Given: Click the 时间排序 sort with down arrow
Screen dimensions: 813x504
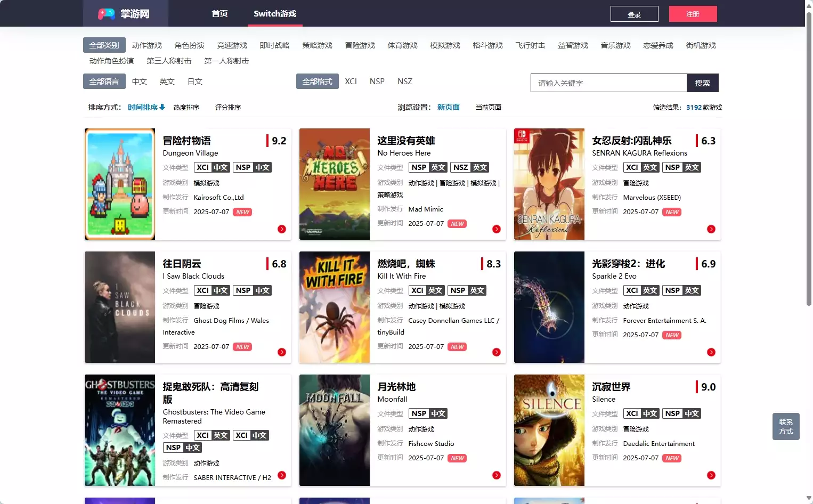Looking at the screenshot, I should 147,107.
